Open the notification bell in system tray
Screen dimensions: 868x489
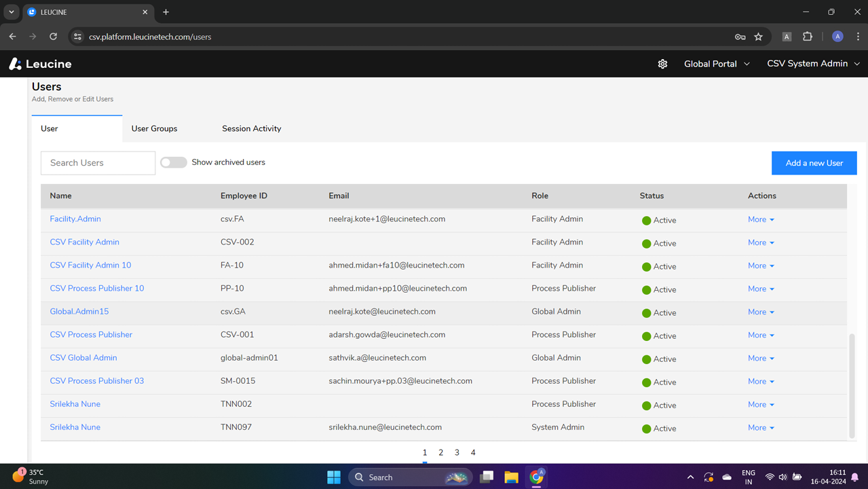pos(855,477)
